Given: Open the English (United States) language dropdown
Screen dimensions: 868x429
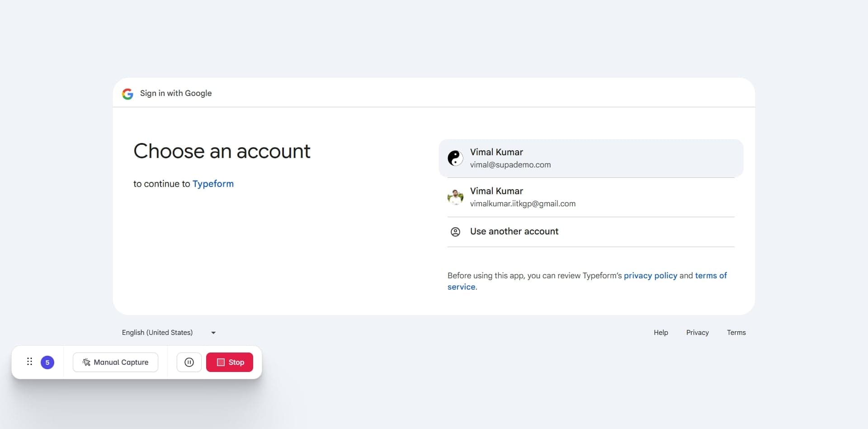Looking at the screenshot, I should click(x=157, y=333).
